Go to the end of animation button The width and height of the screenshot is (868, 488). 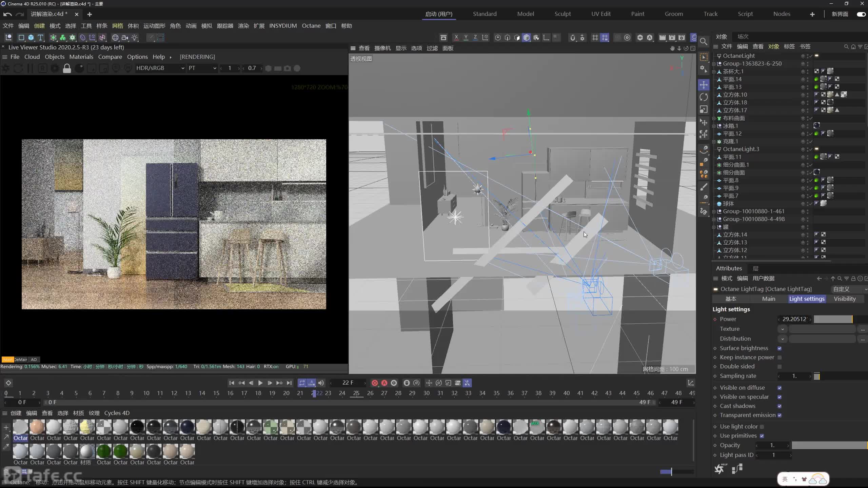point(289,383)
